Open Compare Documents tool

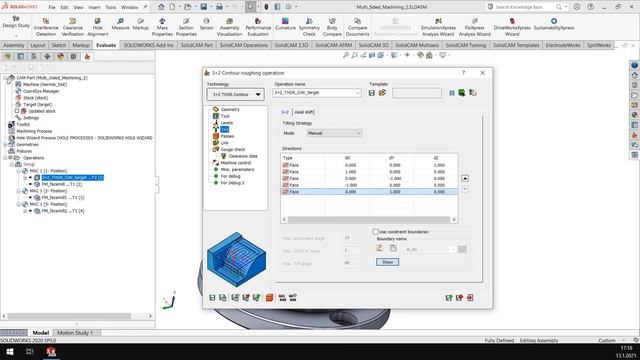[x=357, y=27]
